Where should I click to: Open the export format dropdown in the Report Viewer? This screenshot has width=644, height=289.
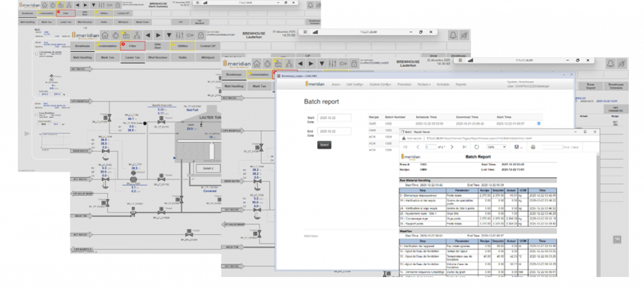coord(519,146)
